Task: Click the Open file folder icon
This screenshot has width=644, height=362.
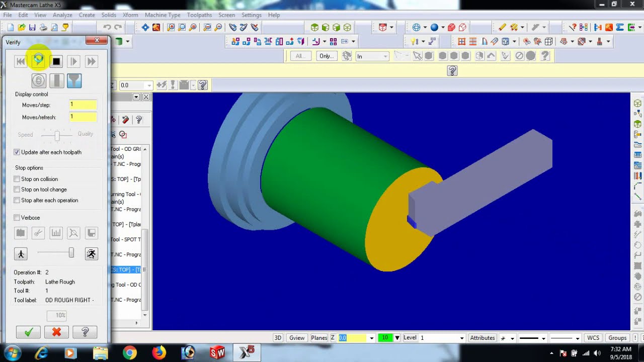Action: tap(22, 27)
